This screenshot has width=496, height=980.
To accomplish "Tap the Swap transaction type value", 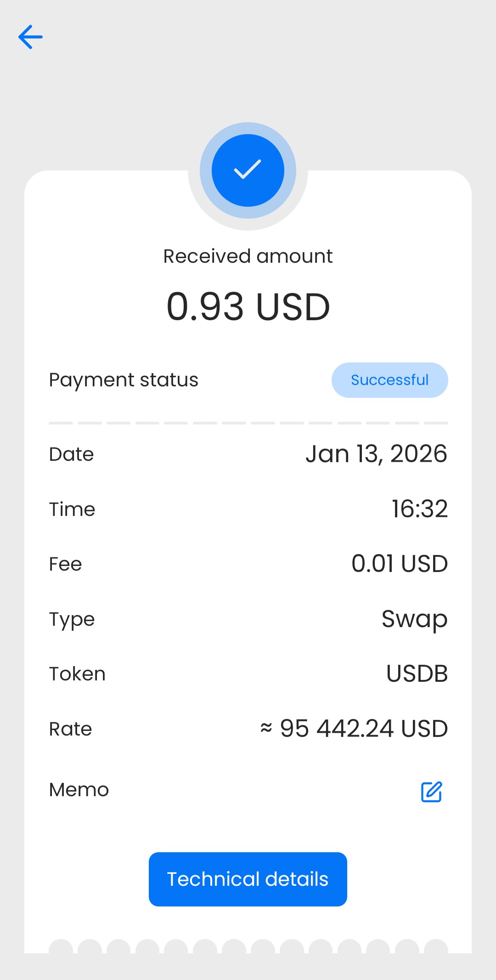I will tap(414, 619).
